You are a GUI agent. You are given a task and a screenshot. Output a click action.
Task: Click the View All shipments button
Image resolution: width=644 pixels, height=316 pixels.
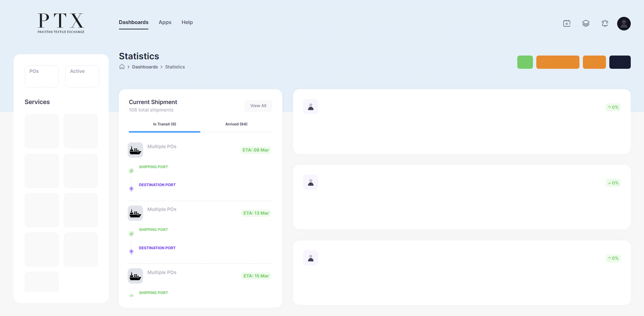click(x=258, y=106)
